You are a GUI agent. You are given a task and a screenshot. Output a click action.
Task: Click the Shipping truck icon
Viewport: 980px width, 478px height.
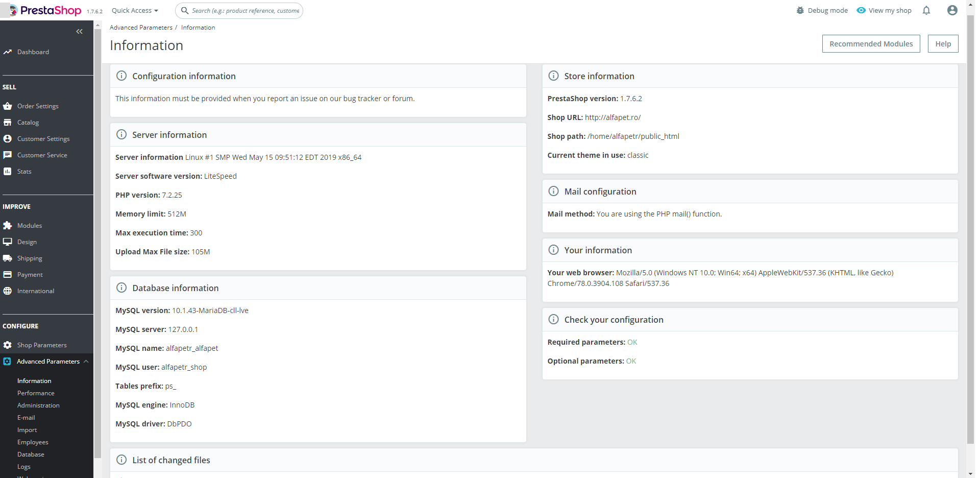pos(8,258)
